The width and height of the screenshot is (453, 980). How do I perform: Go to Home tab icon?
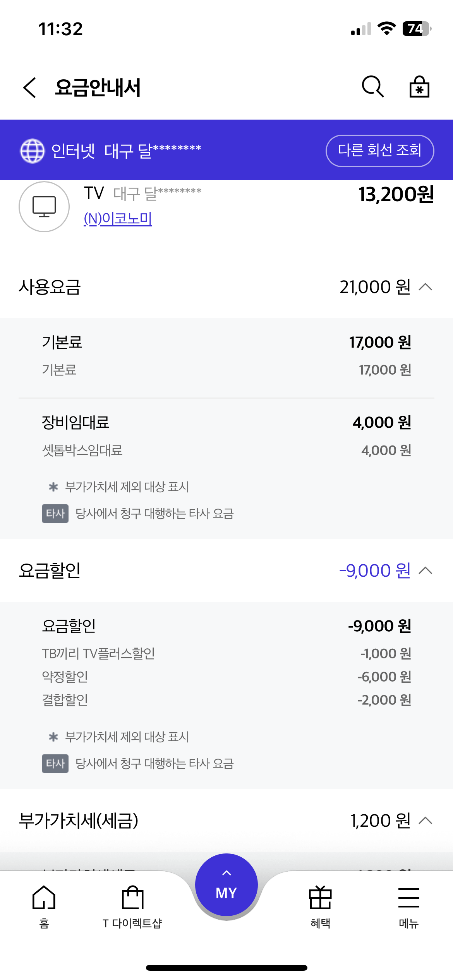pos(44,897)
